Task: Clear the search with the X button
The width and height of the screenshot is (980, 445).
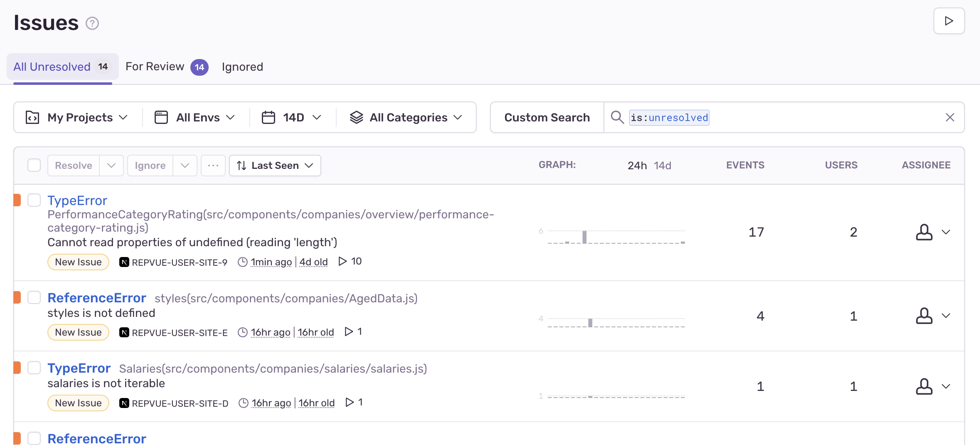Action: (x=950, y=117)
